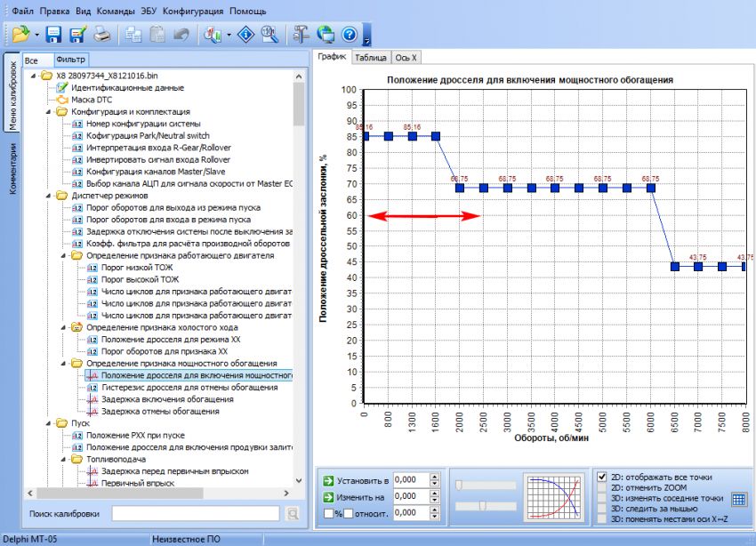Open the dropdown arrow beside the compare icon
Viewport: 756px width, 546px height.
pos(229,35)
